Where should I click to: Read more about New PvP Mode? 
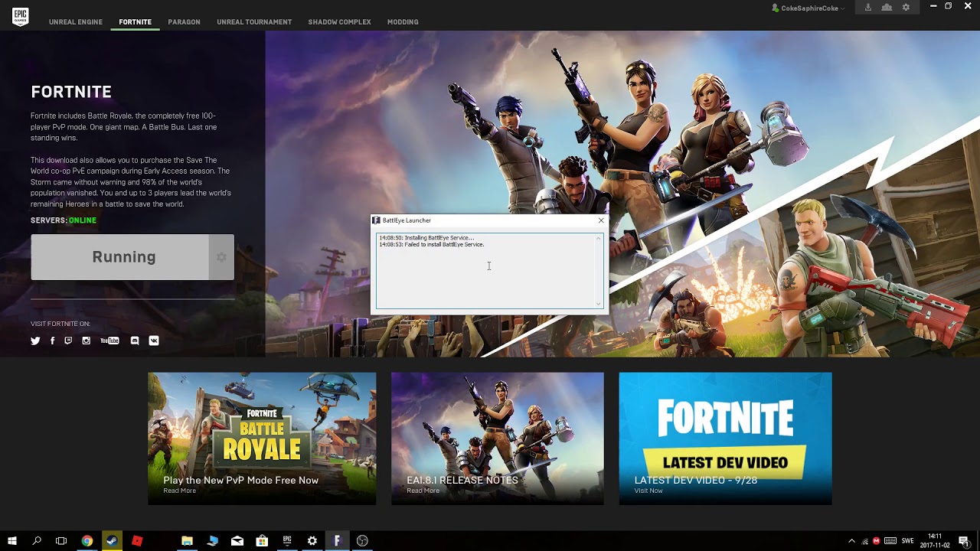pyautogui.click(x=179, y=491)
